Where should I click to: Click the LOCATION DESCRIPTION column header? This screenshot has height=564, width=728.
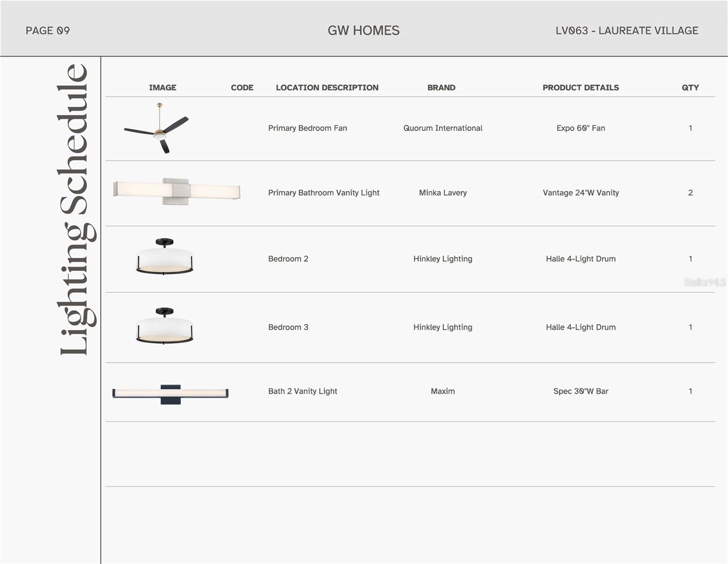pos(327,87)
